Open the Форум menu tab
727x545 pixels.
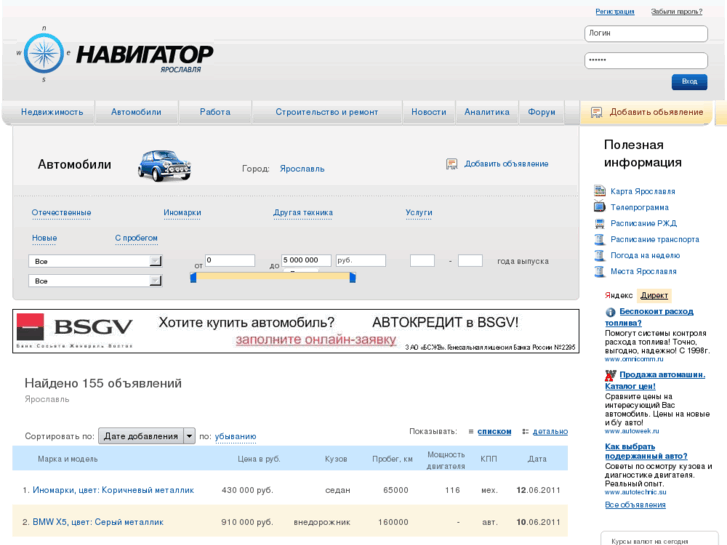(542, 112)
